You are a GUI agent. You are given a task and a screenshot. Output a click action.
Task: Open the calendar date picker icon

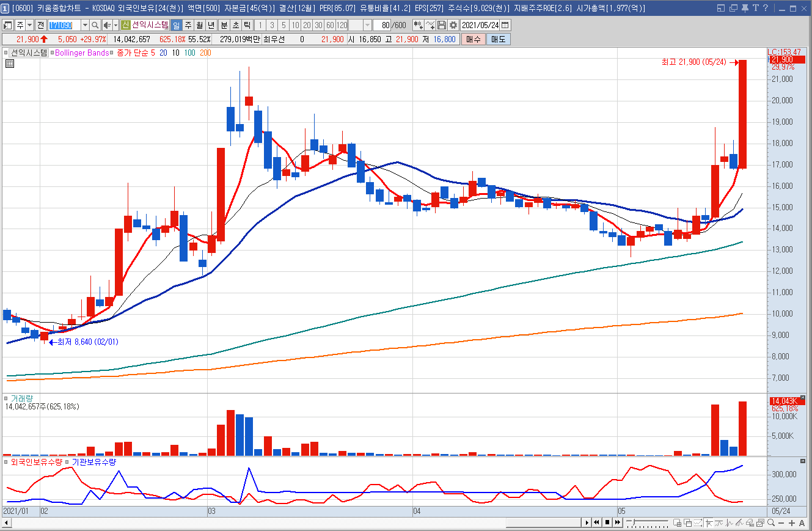pos(505,25)
